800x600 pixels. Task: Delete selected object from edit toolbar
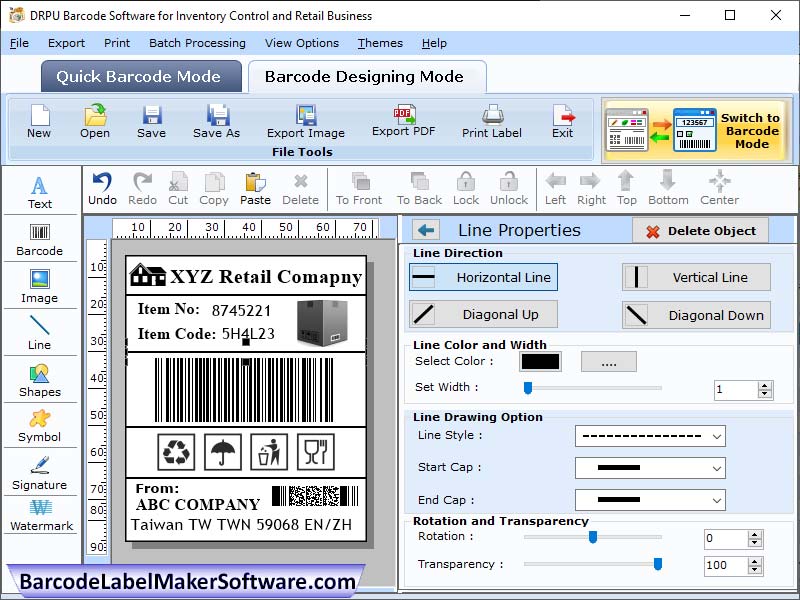(x=301, y=189)
